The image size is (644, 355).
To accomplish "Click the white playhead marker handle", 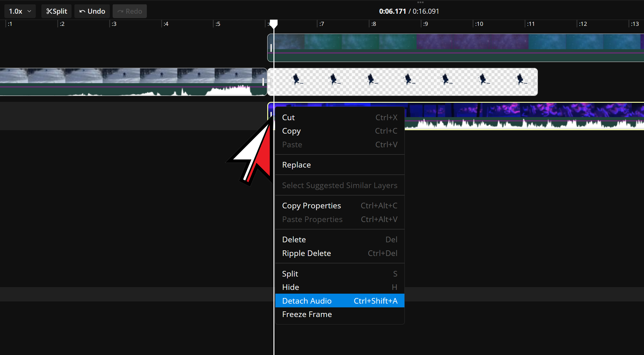I will tap(273, 24).
